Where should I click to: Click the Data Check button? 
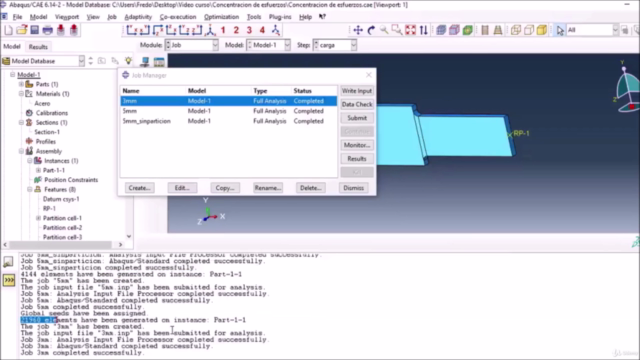pyautogui.click(x=357, y=104)
